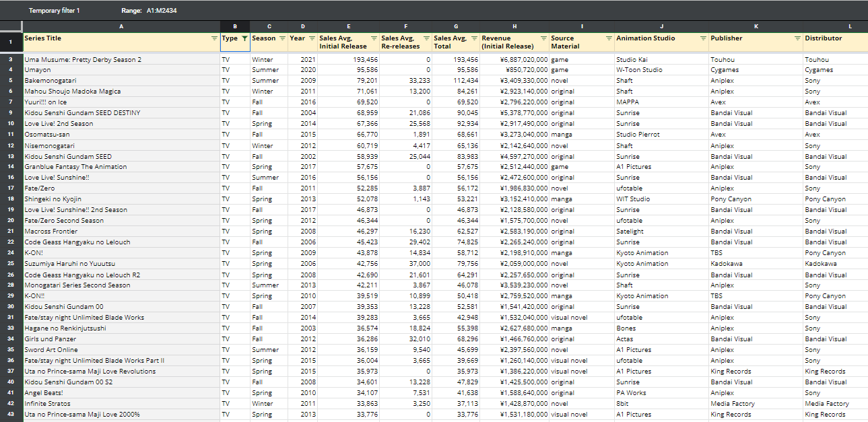Select revenue cell ¥6,887,020,000
Viewport: 868px width, 422px height.
pos(514,59)
